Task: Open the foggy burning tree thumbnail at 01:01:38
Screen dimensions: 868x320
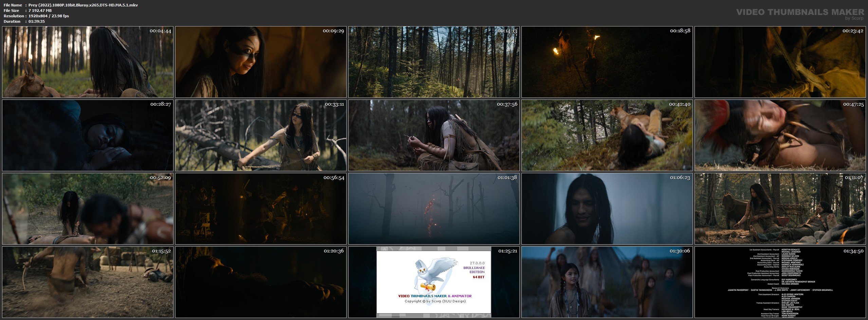Action: click(x=434, y=209)
